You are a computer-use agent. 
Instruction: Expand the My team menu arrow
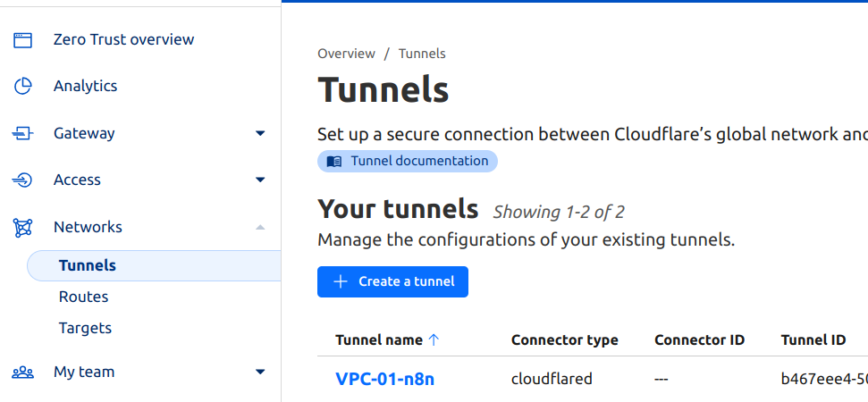260,372
